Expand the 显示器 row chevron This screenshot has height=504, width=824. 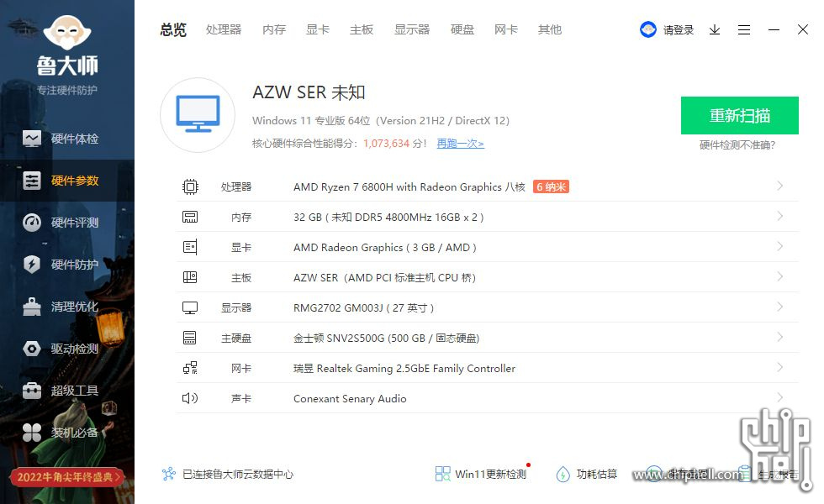(780, 307)
